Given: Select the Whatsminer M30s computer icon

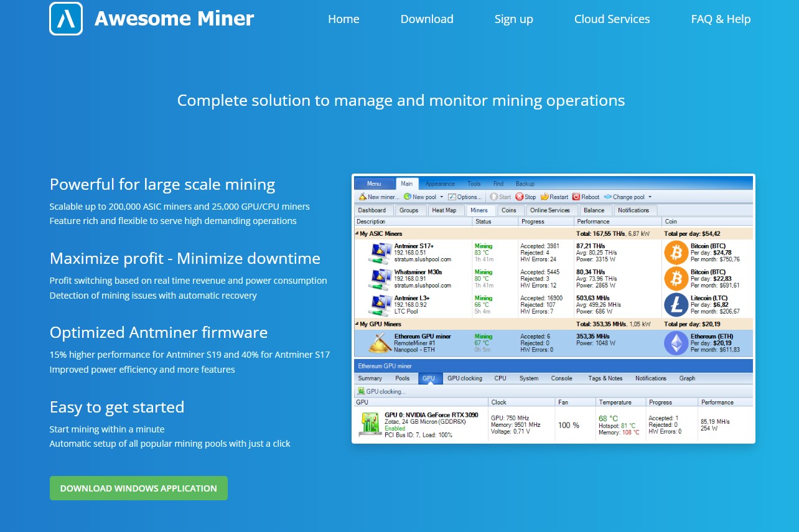Looking at the screenshot, I should (381, 279).
